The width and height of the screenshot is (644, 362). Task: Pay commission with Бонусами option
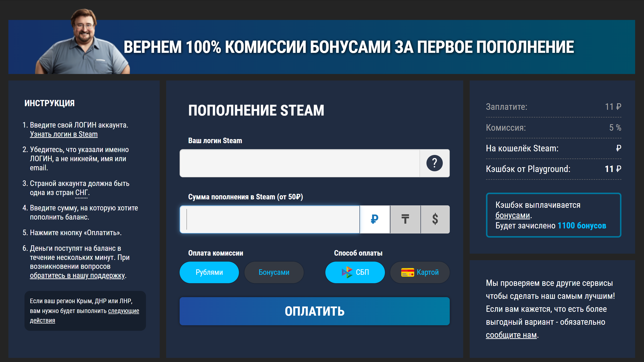coord(274,272)
